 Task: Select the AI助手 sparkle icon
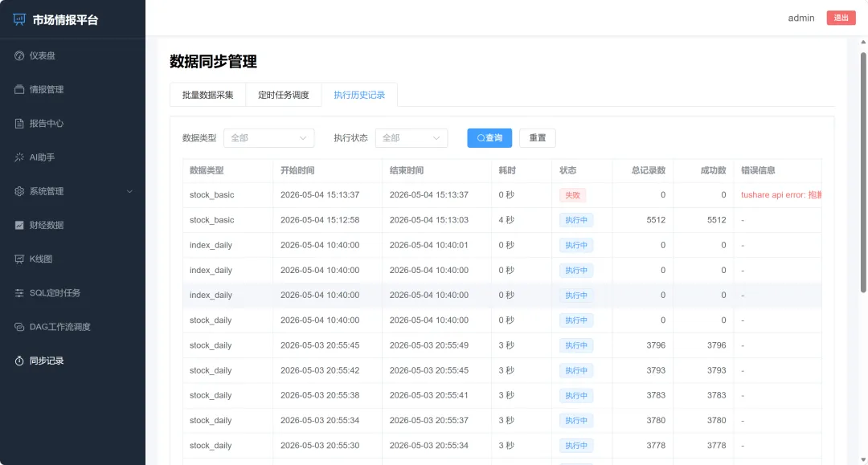click(19, 157)
